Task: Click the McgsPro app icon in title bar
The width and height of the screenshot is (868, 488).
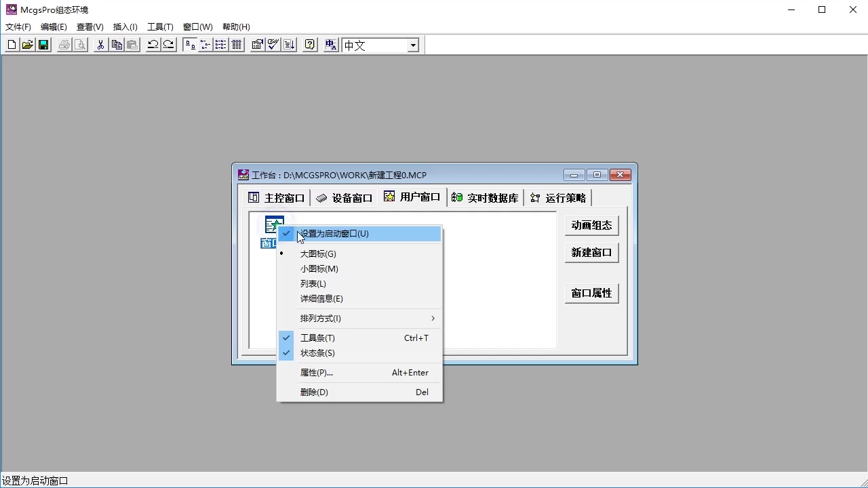Action: point(11,9)
